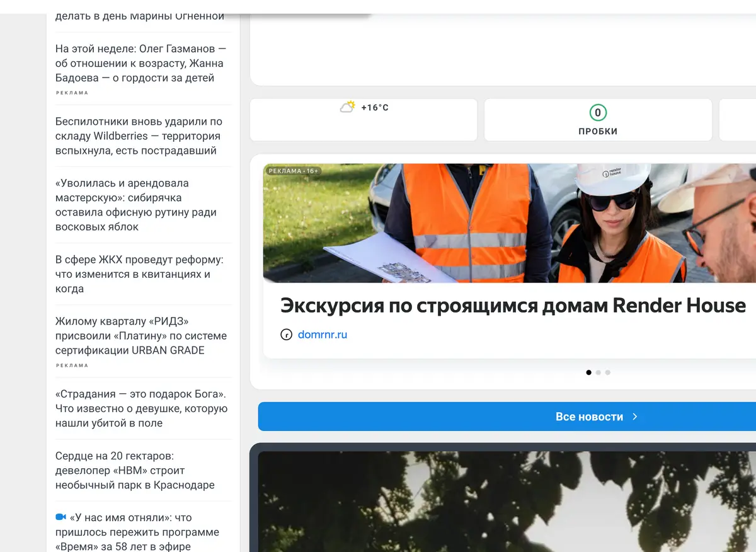Open the «Страдания — это подарок Бога» story
Screen dimensions: 756x552
coord(142,408)
